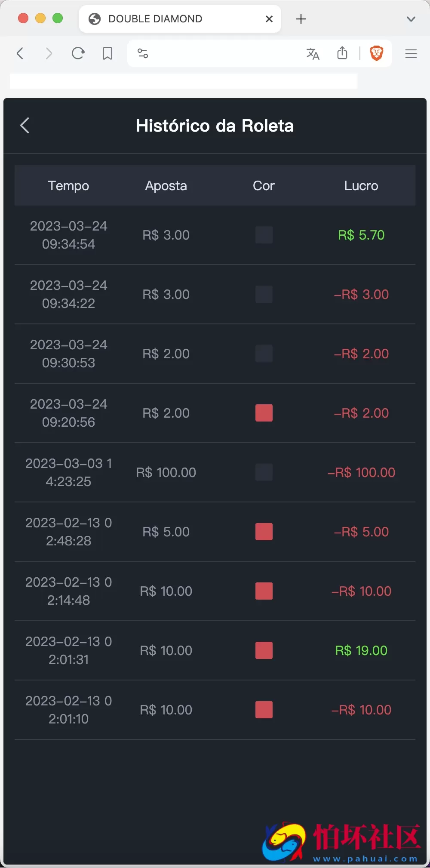Screen dimensions: 430x868
Task: Reload the page with the refresh icon
Action: point(78,53)
